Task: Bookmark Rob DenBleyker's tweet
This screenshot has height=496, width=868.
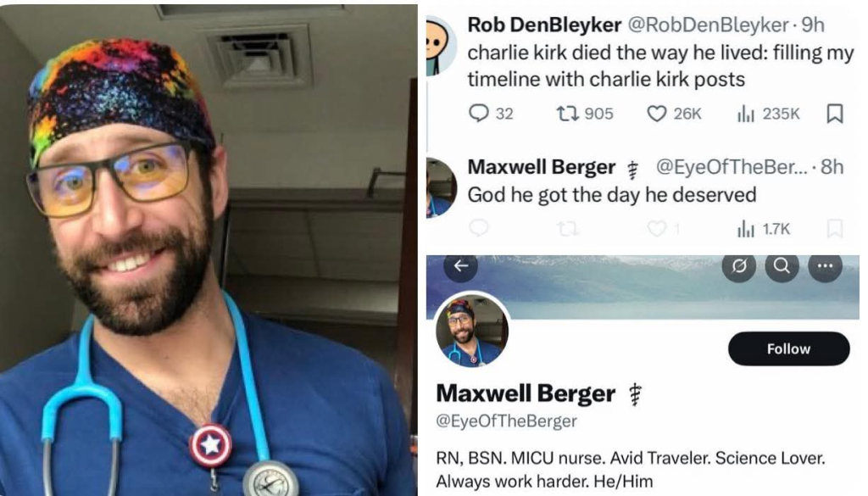Action: 834,114
